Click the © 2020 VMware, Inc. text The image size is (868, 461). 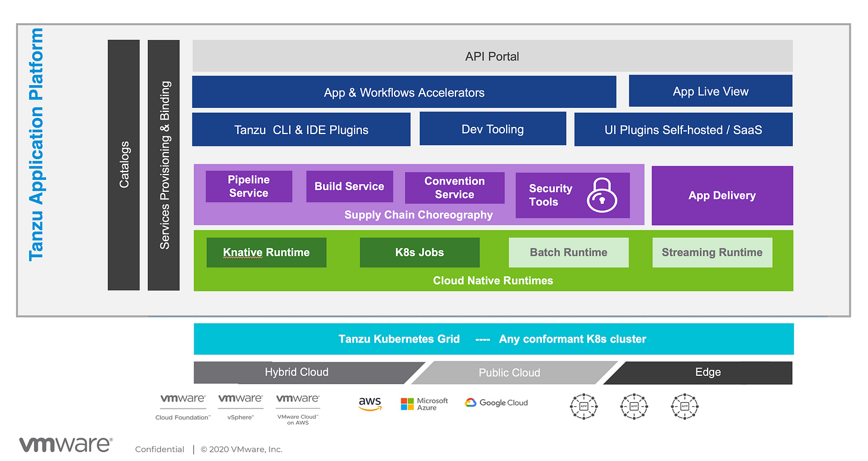point(241,449)
